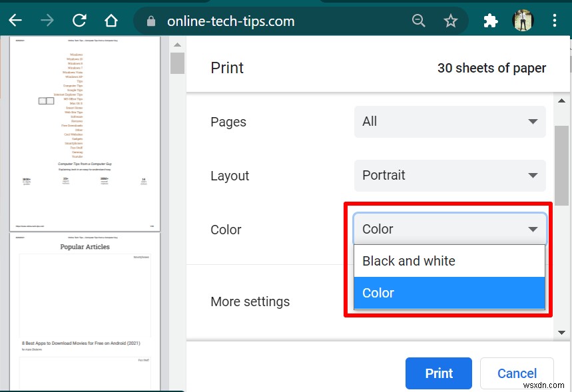Cancel the print job
This screenshot has width=572, height=392.
(x=517, y=373)
